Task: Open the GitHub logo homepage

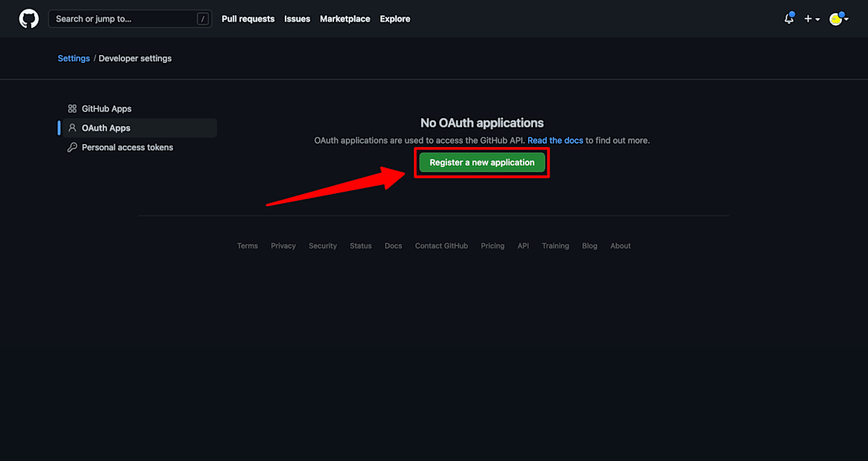Action: click(x=29, y=19)
